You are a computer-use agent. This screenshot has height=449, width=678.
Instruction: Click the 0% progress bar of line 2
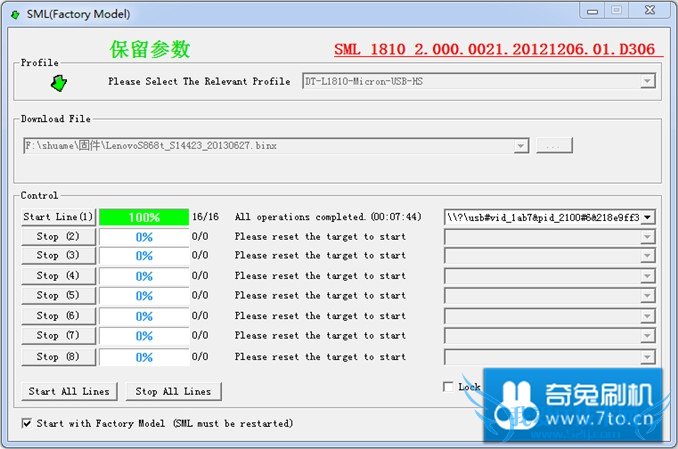pyautogui.click(x=144, y=237)
